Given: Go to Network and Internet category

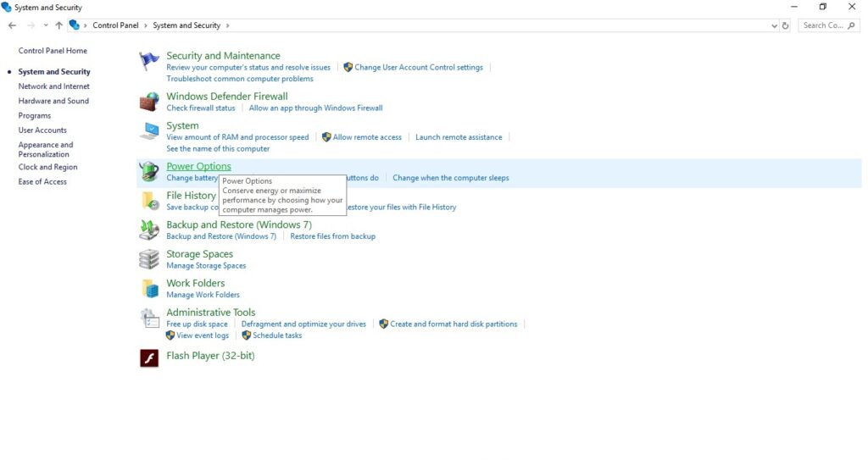Looking at the screenshot, I should [54, 86].
